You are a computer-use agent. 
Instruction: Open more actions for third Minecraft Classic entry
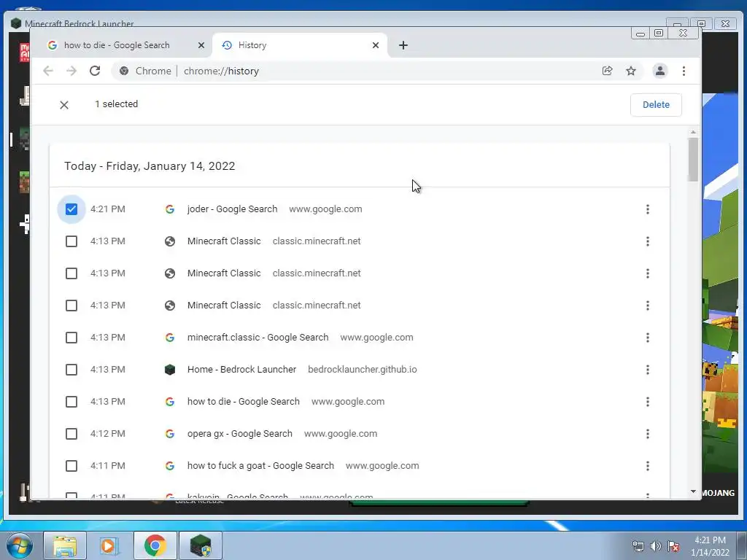click(648, 306)
